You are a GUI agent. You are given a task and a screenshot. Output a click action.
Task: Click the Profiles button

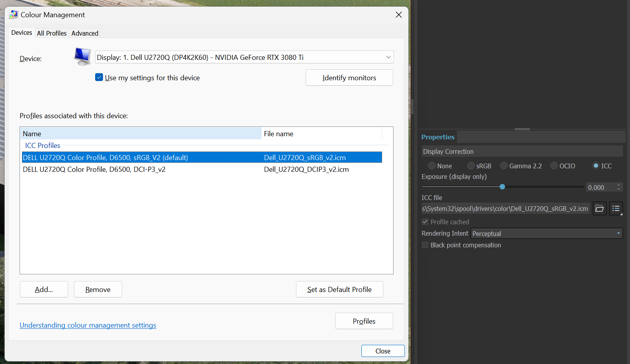tap(364, 321)
